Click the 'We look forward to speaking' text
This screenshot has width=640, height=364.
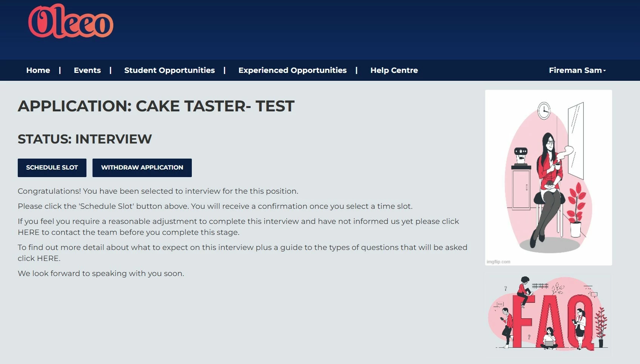pos(101,273)
